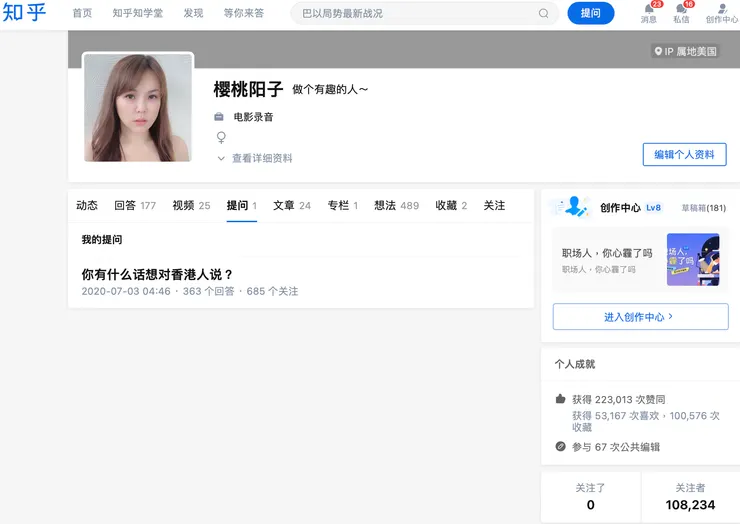Image resolution: width=740 pixels, height=524 pixels.
Task: Switch to the 视频 25 tab
Action: click(x=191, y=205)
